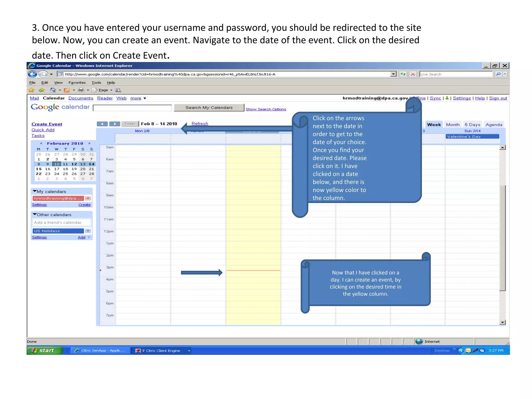Viewport: 532px width, 399px height.
Task: Collapse the Other calendars section
Action: click(x=35, y=214)
